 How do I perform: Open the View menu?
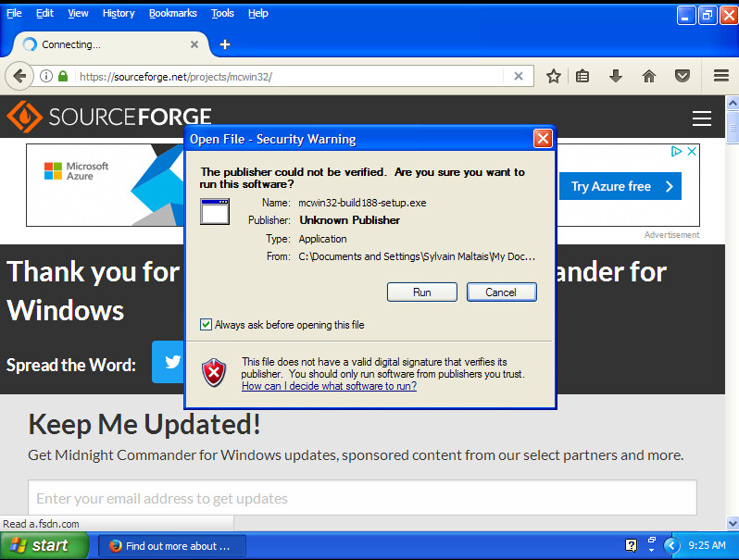[x=78, y=13]
